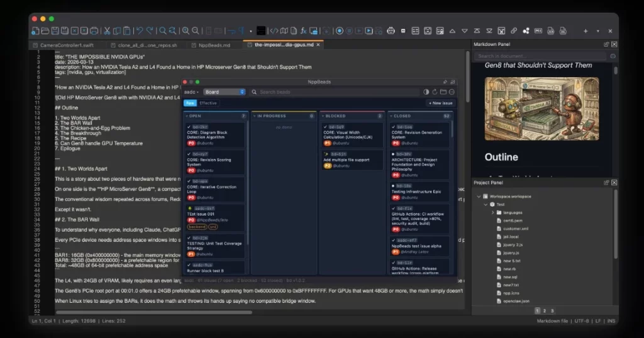This screenshot has height=338, width=644.
Task: Go to page 3 of Project Panel
Action: point(552,311)
